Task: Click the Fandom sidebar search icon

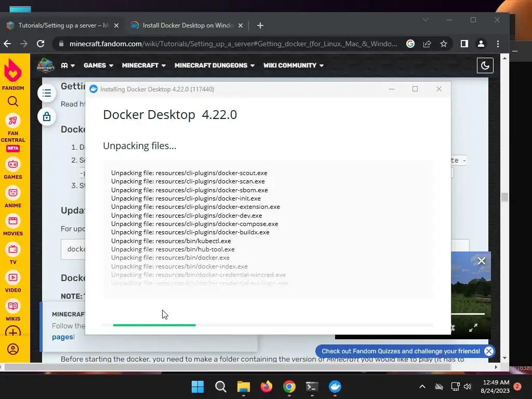Action: [13, 101]
